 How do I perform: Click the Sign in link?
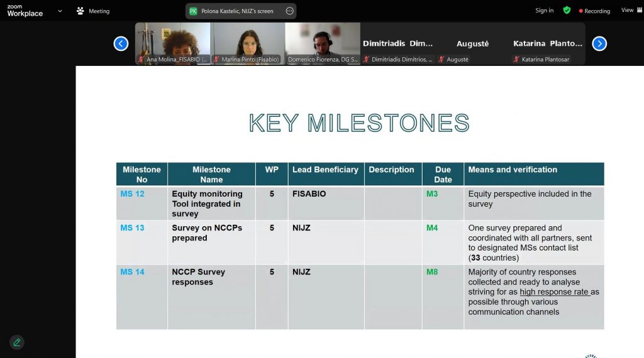pos(544,11)
